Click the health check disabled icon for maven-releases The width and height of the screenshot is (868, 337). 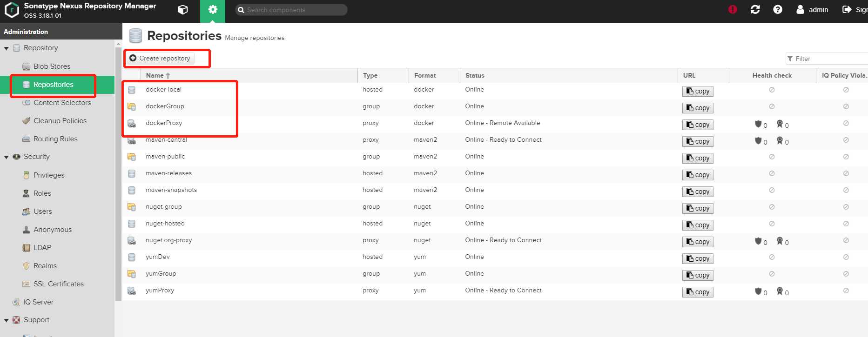[772, 173]
